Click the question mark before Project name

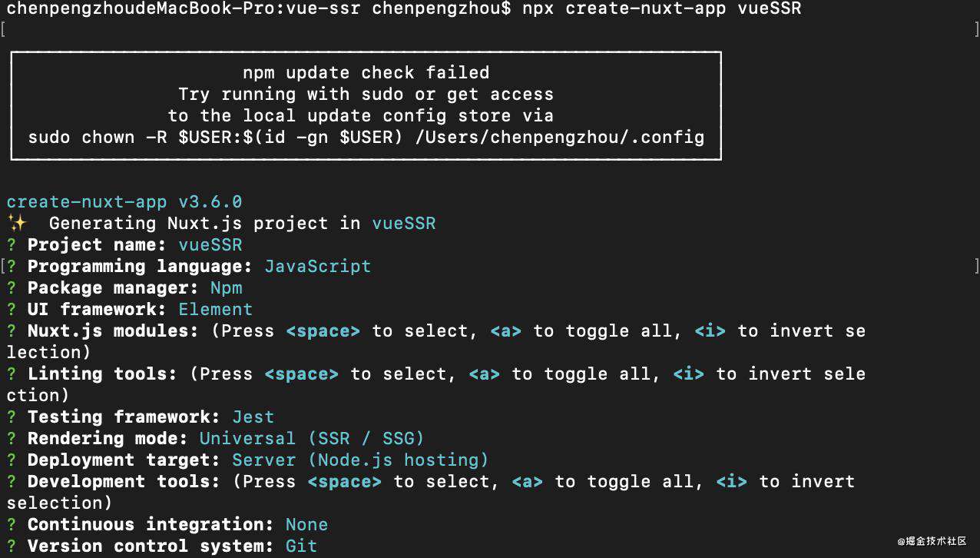pyautogui.click(x=12, y=244)
